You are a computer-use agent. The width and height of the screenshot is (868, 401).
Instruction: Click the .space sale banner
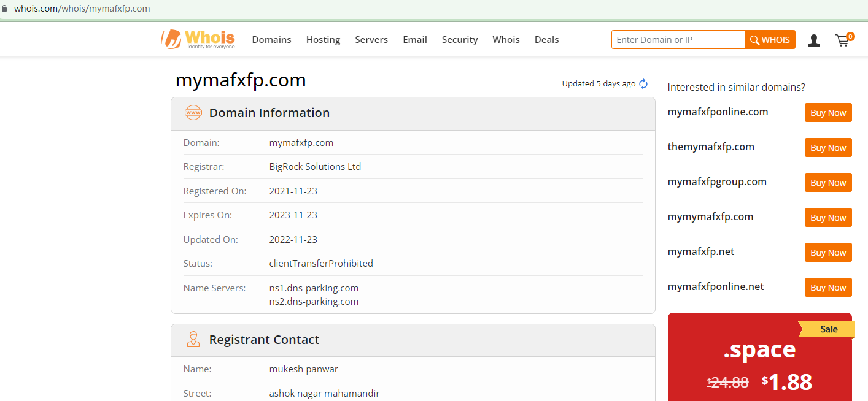coord(759,357)
